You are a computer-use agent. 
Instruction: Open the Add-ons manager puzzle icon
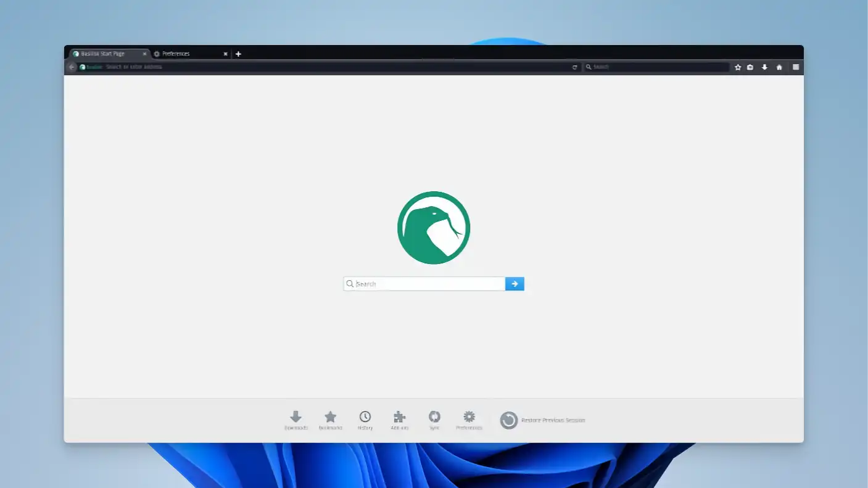click(x=400, y=420)
